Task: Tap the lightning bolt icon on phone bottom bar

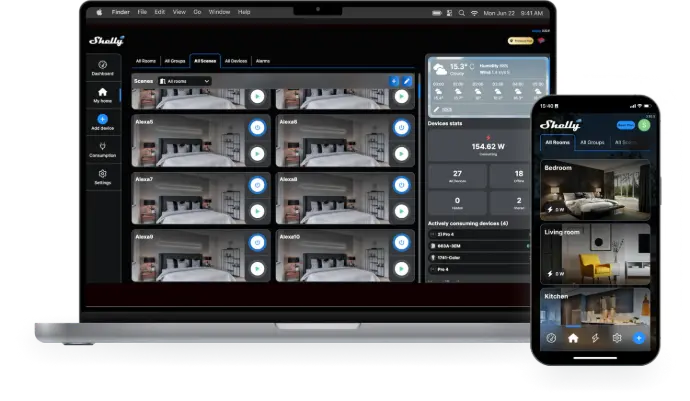Action: [x=595, y=338]
